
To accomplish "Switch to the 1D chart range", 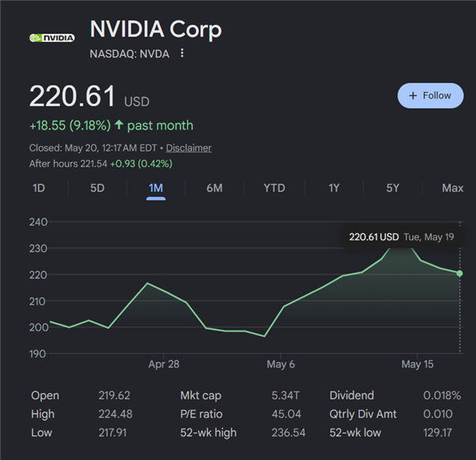I will click(39, 188).
